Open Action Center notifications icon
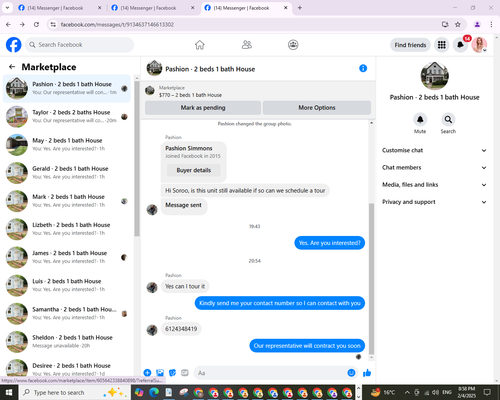 click(487, 392)
